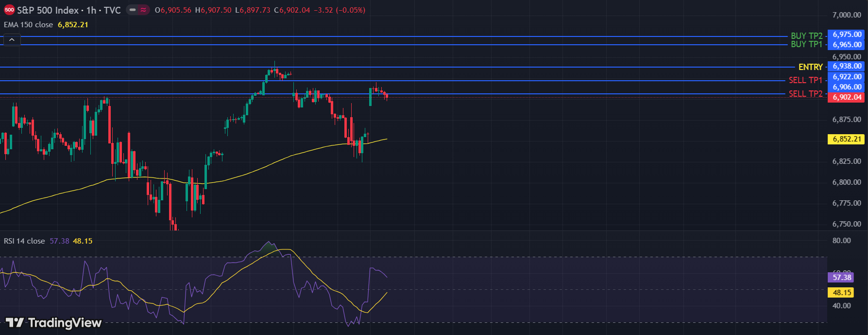The width and height of the screenshot is (868, 335).
Task: Click the SELL TP1 line label
Action: (805, 80)
